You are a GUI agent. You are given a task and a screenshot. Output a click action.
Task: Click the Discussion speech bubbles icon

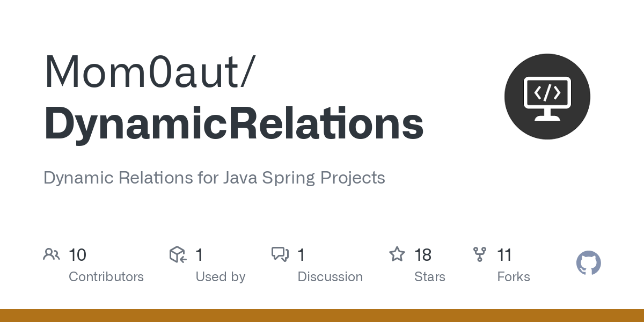[280, 254]
